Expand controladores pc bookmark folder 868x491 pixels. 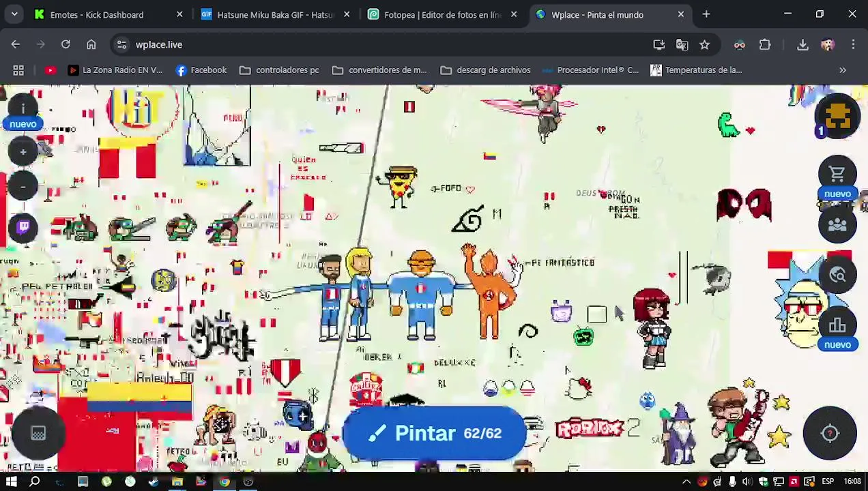tap(279, 70)
